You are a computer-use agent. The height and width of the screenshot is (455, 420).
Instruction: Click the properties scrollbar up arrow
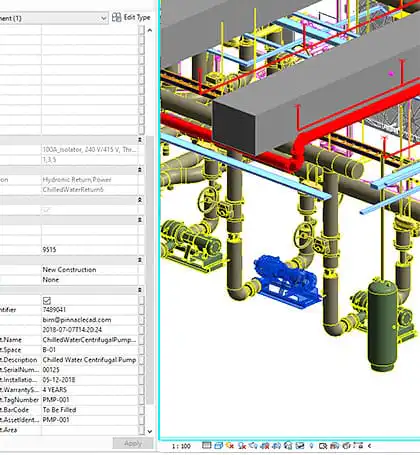click(150, 30)
